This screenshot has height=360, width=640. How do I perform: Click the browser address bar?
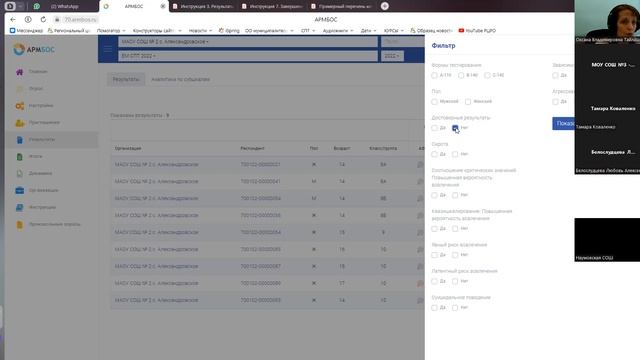pos(80,20)
